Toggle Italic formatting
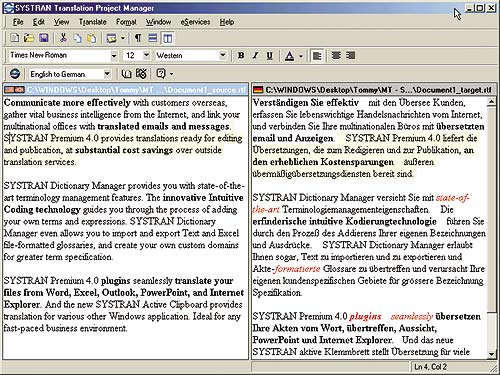The image size is (500, 375). [x=255, y=56]
